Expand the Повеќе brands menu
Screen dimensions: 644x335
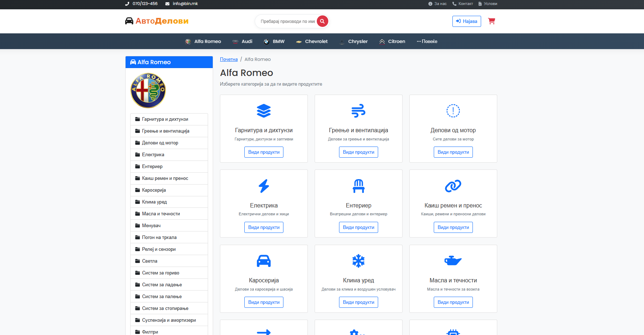point(427,42)
